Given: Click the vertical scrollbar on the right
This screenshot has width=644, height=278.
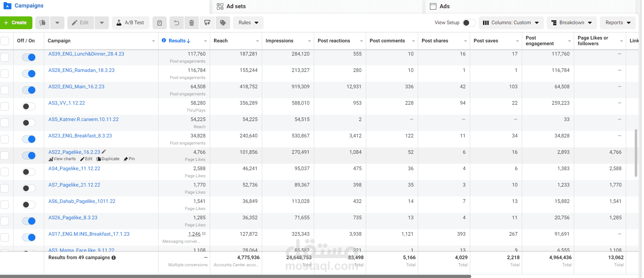Looking at the screenshot, I should pos(636,153).
